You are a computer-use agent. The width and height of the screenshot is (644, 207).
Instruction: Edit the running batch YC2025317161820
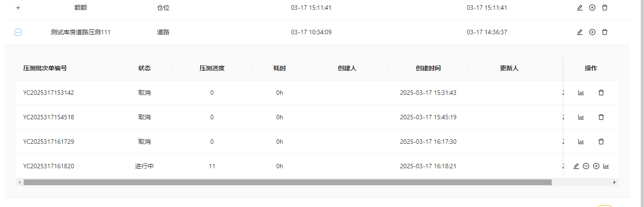(x=576, y=166)
